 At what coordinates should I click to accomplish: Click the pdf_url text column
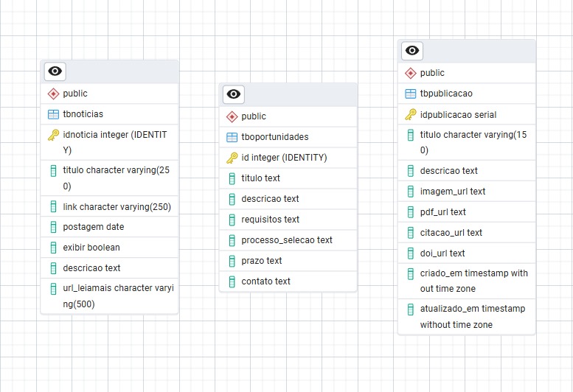click(442, 212)
